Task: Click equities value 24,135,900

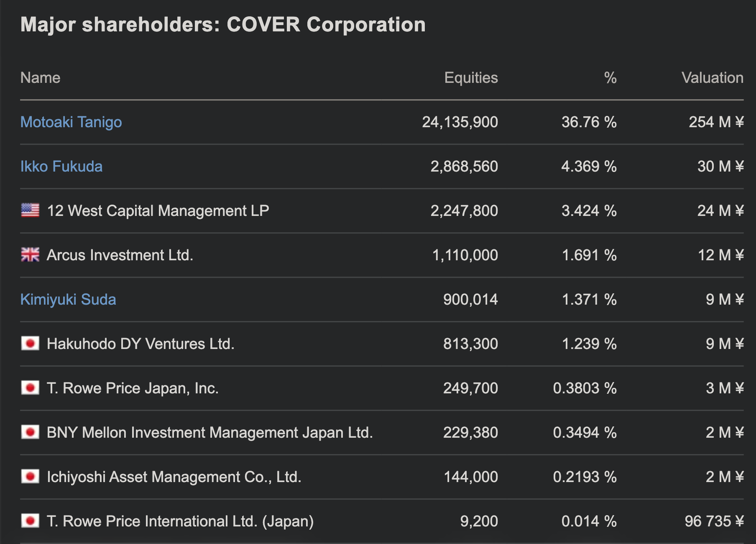Action: [x=460, y=122]
